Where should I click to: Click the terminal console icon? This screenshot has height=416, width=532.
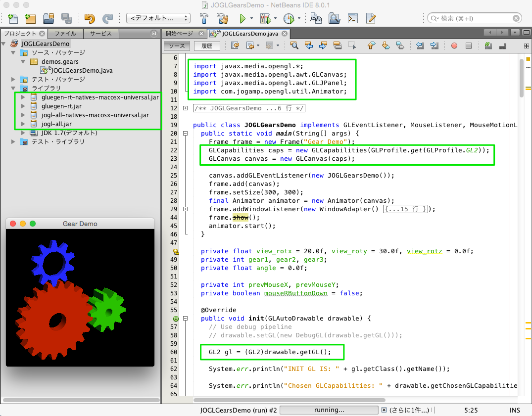353,18
